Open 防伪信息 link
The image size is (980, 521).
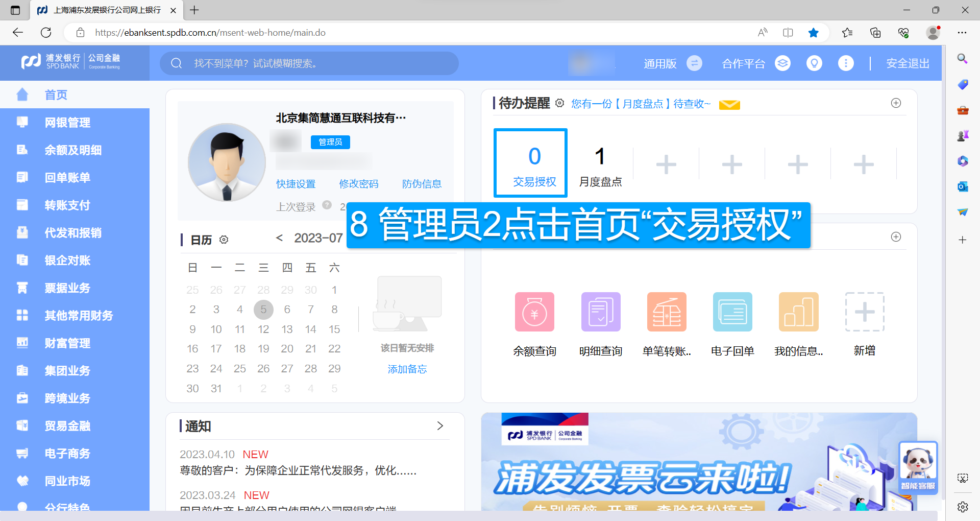coord(422,184)
